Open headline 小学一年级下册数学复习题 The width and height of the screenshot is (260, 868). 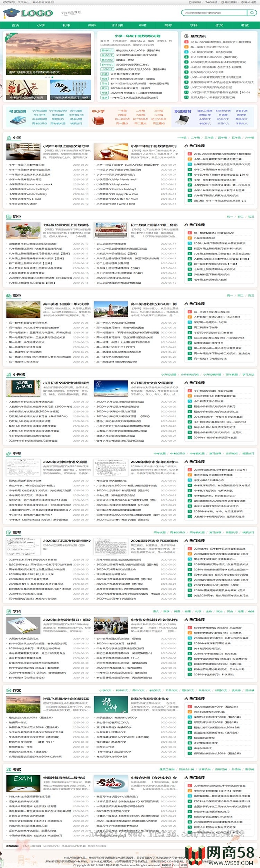coord(138,36)
